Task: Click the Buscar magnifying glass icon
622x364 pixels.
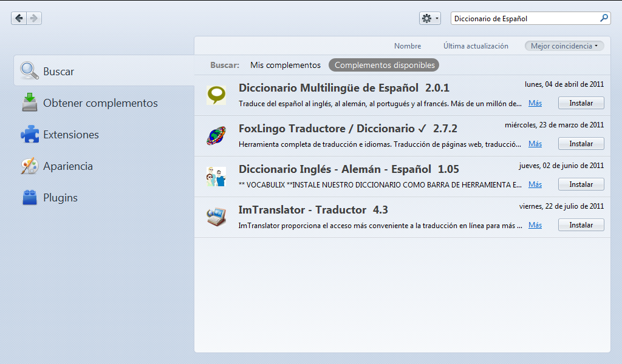Action: coord(29,71)
